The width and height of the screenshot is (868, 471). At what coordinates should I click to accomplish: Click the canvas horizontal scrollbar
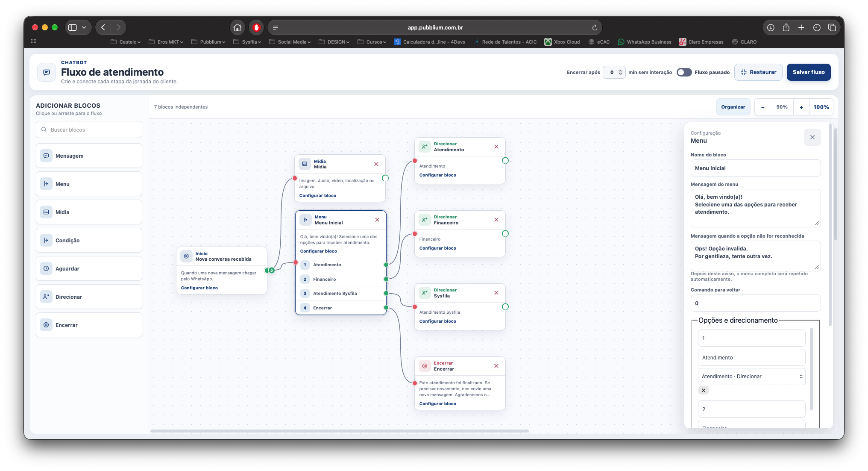tap(340, 431)
